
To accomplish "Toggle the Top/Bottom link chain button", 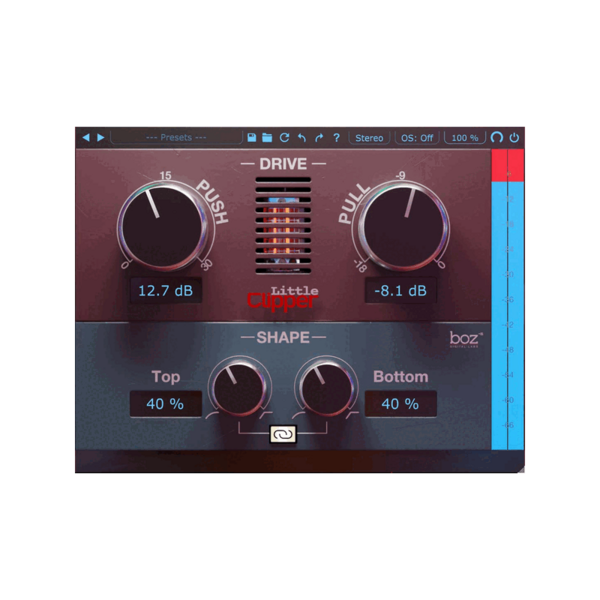I will pyautogui.click(x=283, y=434).
